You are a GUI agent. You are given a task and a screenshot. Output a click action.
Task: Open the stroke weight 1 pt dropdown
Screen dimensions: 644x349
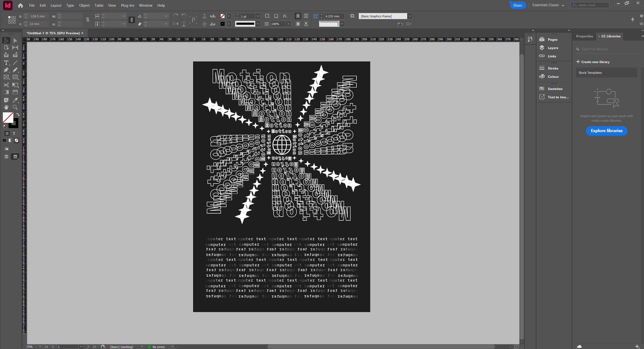click(x=258, y=16)
